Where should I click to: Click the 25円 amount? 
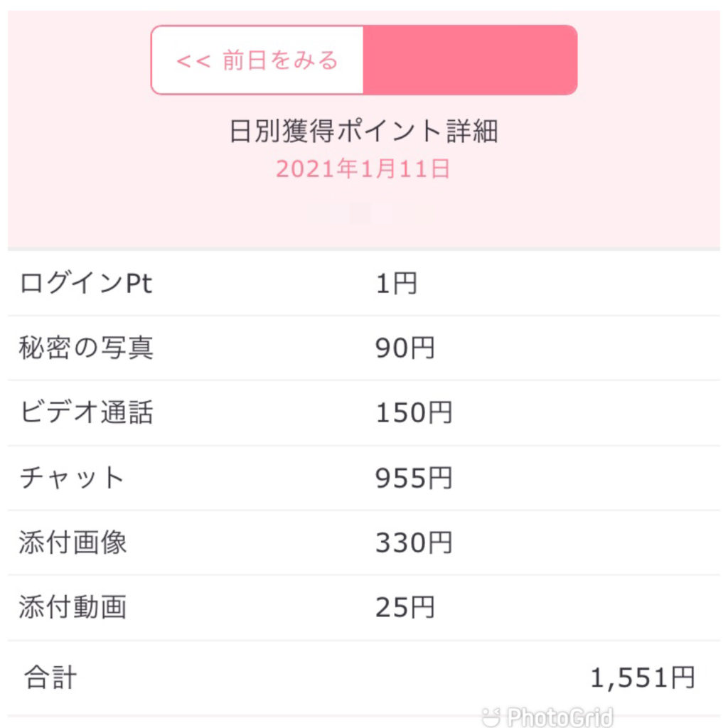pyautogui.click(x=405, y=608)
